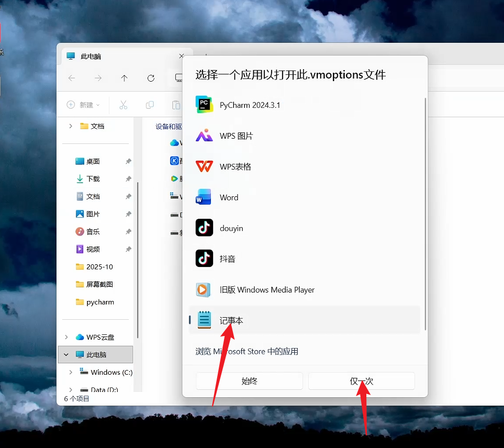Image resolution: width=504 pixels, height=448 pixels.
Task: Click the pin icon next to 下载
Action: pyautogui.click(x=128, y=178)
